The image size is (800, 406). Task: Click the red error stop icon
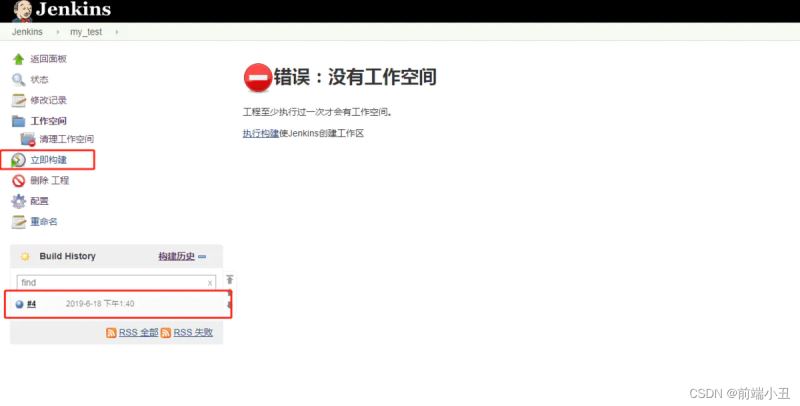(x=258, y=78)
